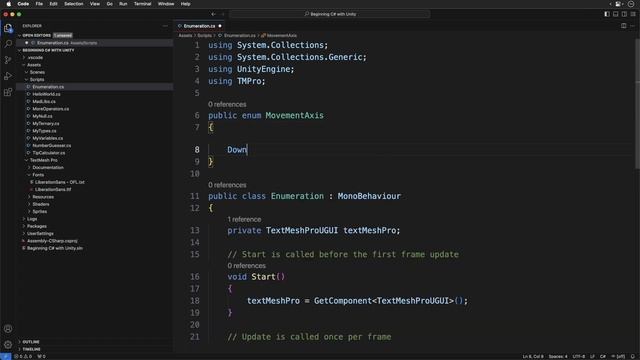Open TipCalculator.cs in the explorer
Image resolution: width=640 pixels, height=360 pixels.
pos(49,153)
